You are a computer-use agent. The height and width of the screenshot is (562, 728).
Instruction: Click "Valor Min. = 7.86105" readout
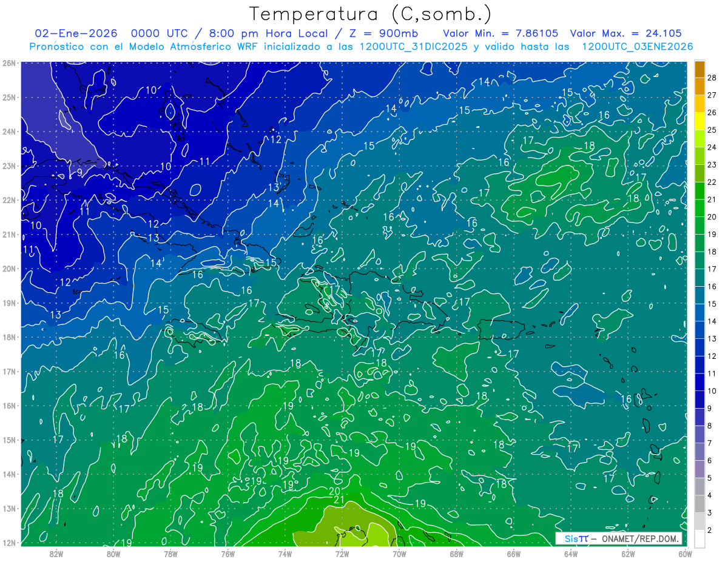pos(500,33)
